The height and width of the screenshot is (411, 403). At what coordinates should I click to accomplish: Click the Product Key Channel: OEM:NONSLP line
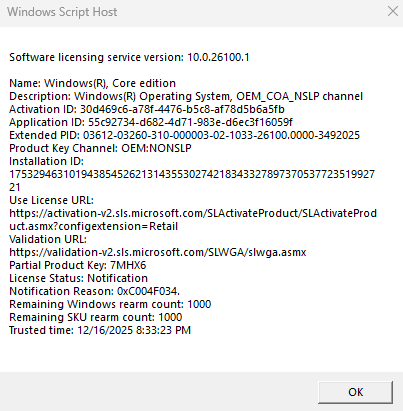[100, 148]
